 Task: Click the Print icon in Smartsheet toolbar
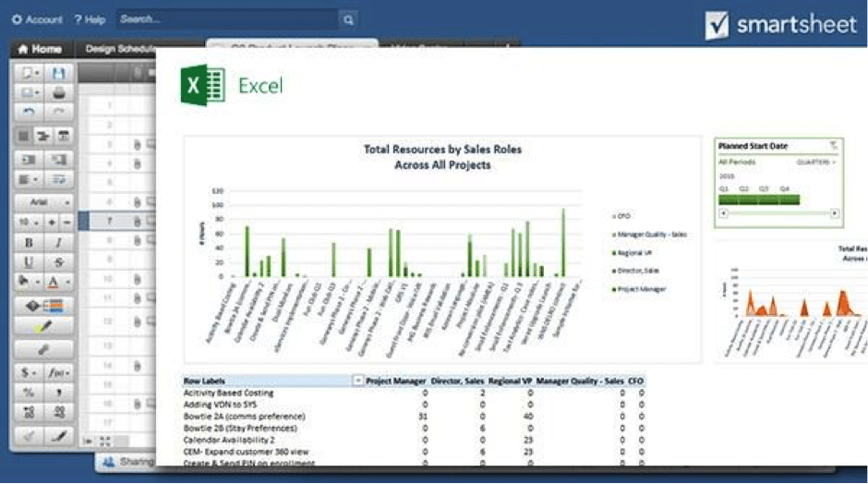58,92
